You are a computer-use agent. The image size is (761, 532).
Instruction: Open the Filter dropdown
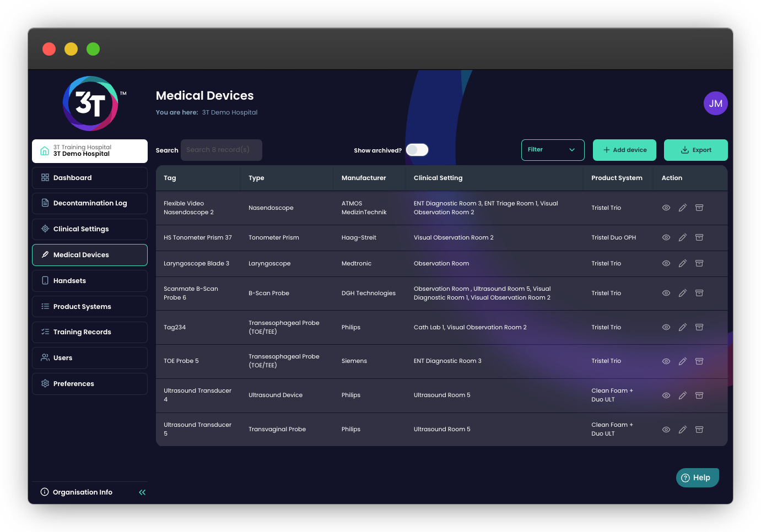click(x=553, y=150)
